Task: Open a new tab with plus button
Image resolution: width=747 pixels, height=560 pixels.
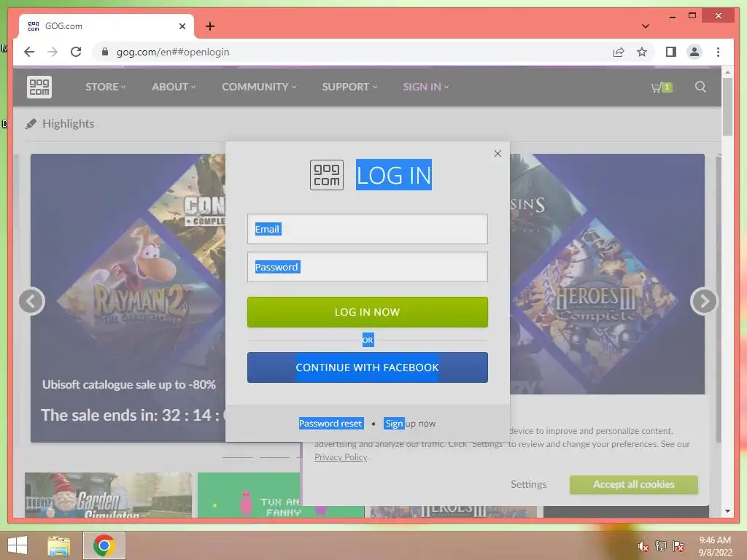Action: tap(209, 26)
